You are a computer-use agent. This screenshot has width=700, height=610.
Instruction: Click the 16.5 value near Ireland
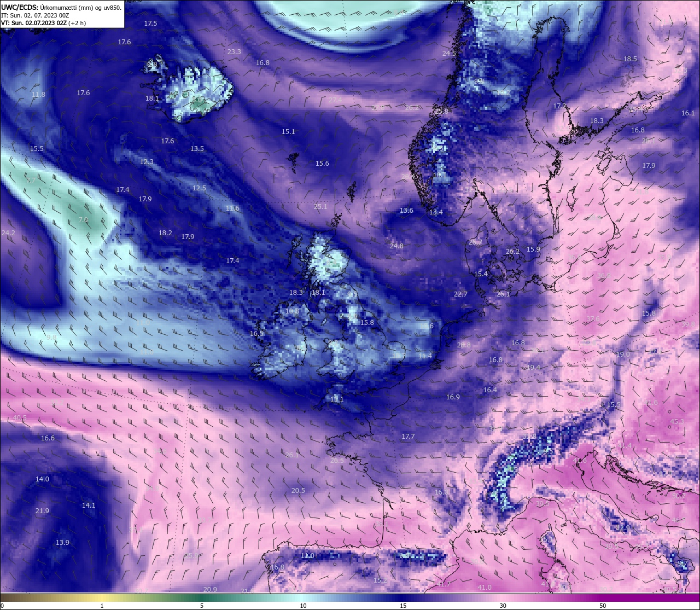pyautogui.click(x=256, y=334)
